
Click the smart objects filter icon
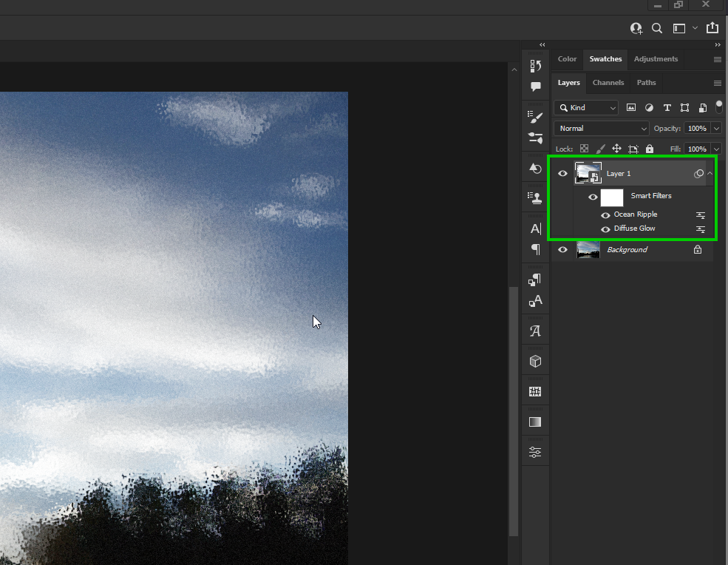701,107
